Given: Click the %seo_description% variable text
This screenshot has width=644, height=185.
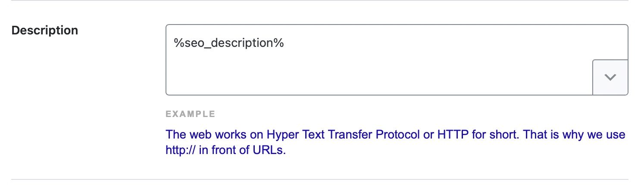Looking at the screenshot, I should 229,43.
